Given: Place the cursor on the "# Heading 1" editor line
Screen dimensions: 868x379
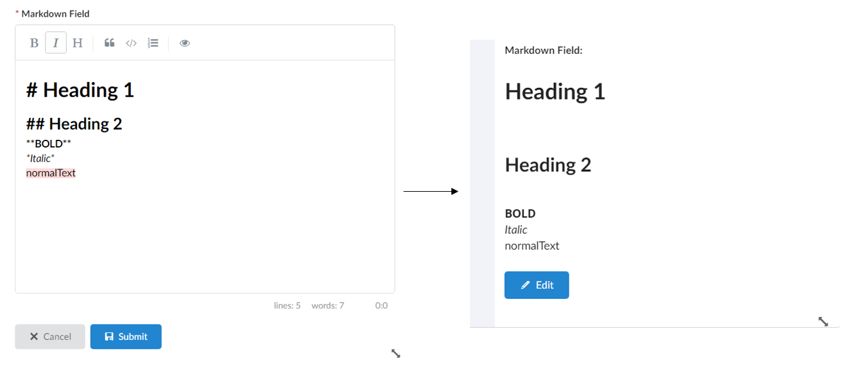Looking at the screenshot, I should click(x=80, y=90).
